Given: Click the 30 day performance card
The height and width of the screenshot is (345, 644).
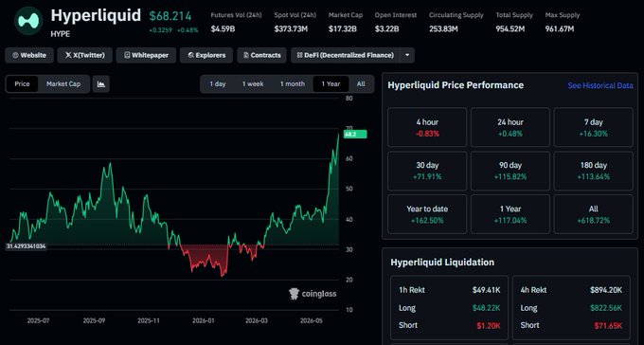Looking at the screenshot, I should [427, 171].
